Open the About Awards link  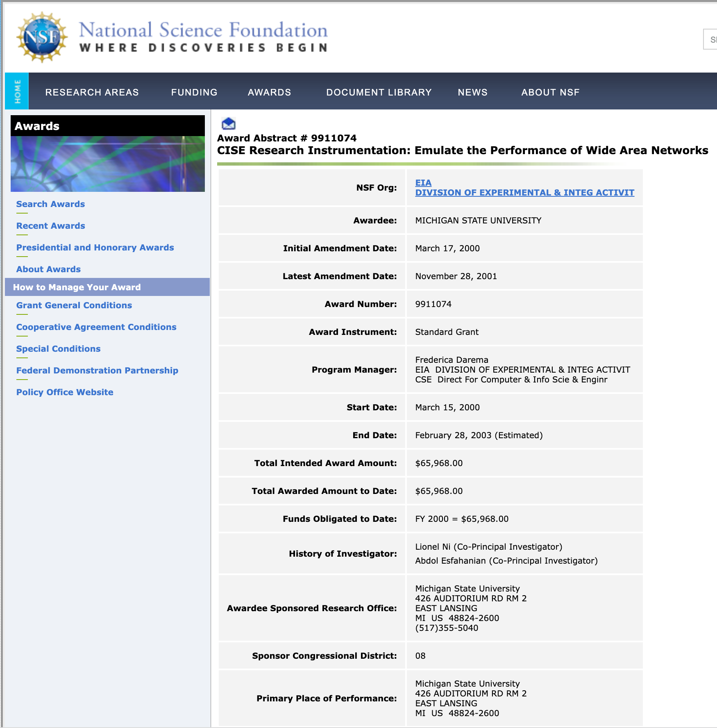48,269
